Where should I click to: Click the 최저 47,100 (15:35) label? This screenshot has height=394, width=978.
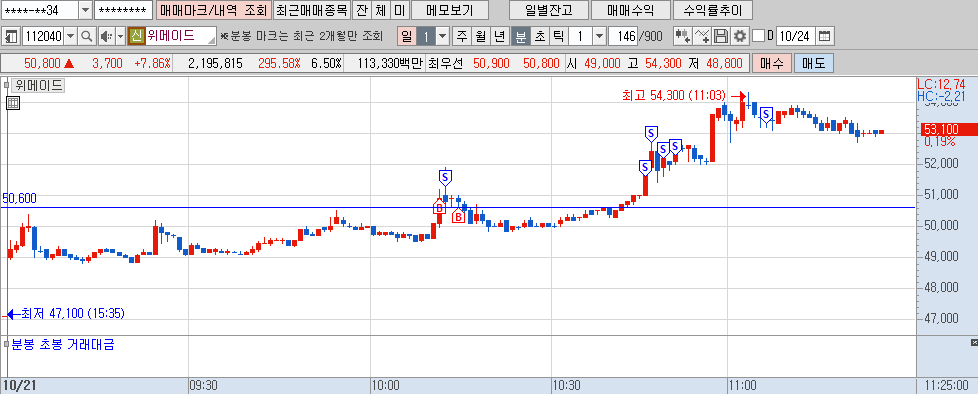click(x=72, y=313)
